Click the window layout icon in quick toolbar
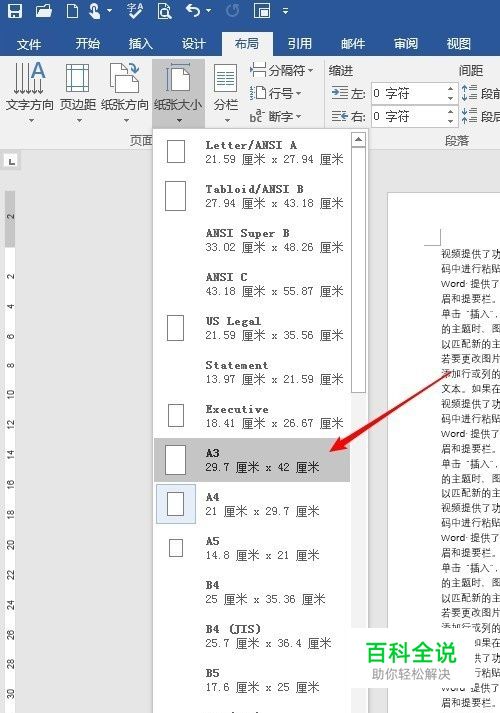This screenshot has height=713, width=500. pyautogui.click(x=262, y=11)
